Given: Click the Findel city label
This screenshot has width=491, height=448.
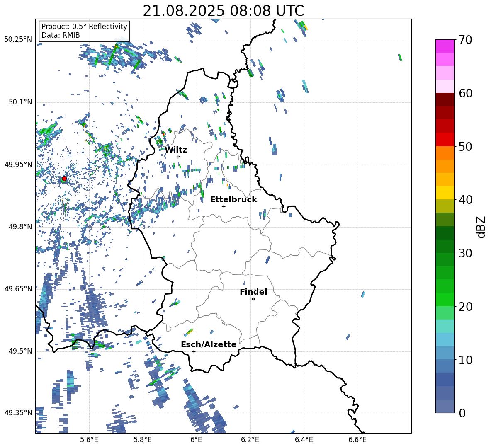Looking at the screenshot, I should [253, 292].
